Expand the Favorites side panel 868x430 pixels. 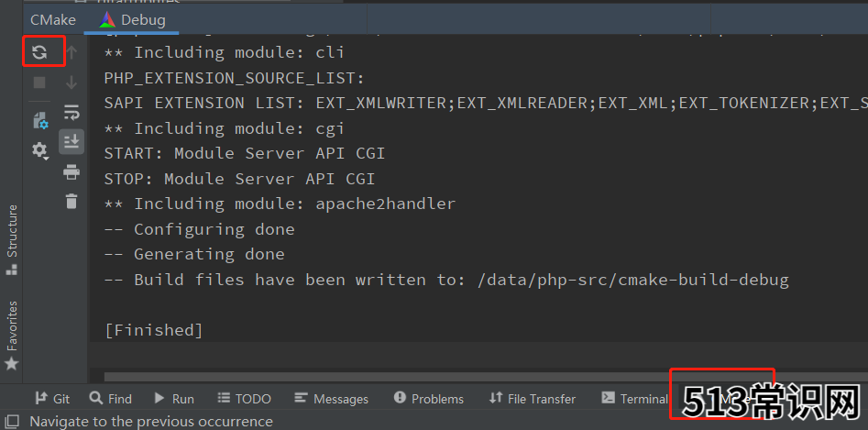(12, 335)
